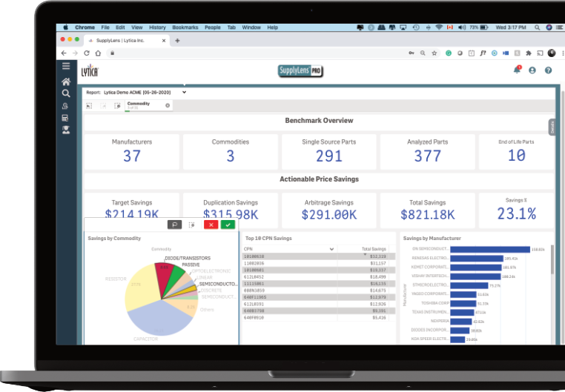Toggle lasso selection on pie chart
Viewport: 565px width, 392px height.
click(x=175, y=225)
